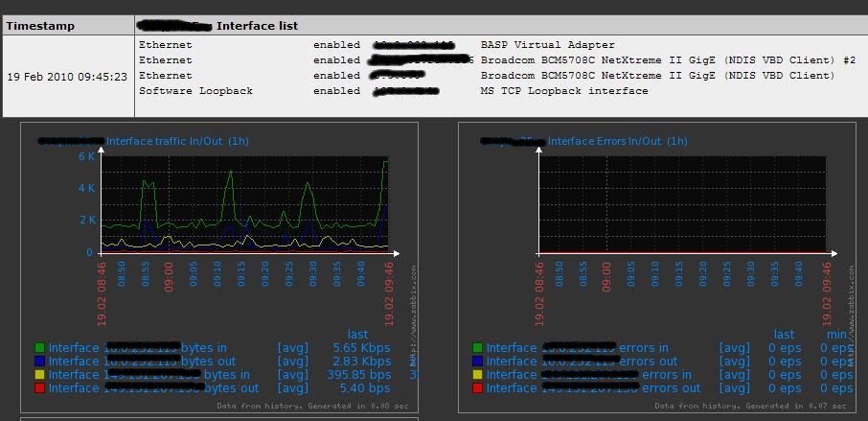
Task: Click 09:00 label on errors graph axis
Action: pyautogui.click(x=606, y=276)
